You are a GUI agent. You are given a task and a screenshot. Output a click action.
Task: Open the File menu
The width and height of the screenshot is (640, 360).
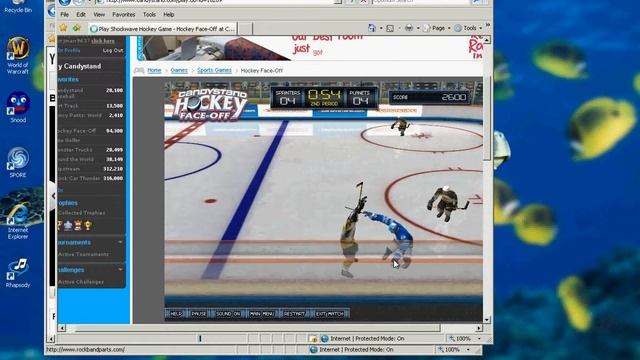[x=64, y=14]
